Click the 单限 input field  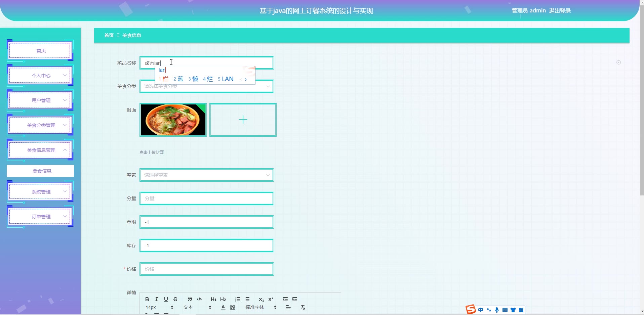point(207,222)
